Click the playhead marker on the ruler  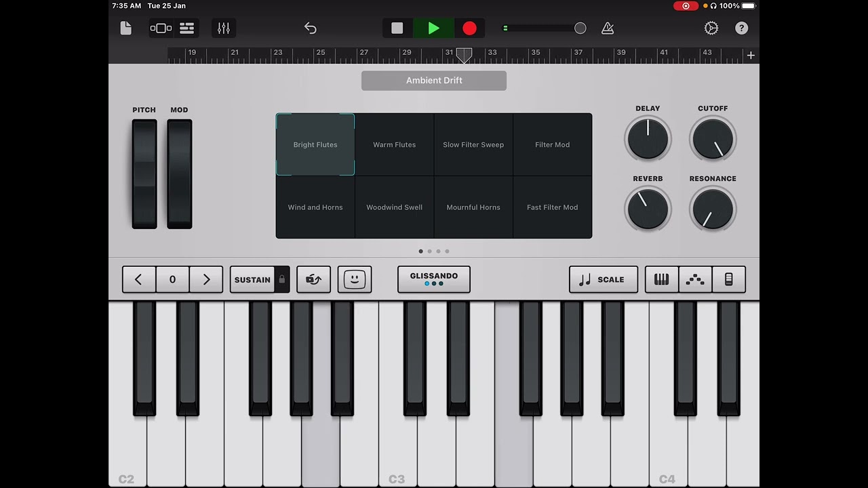[x=464, y=56]
